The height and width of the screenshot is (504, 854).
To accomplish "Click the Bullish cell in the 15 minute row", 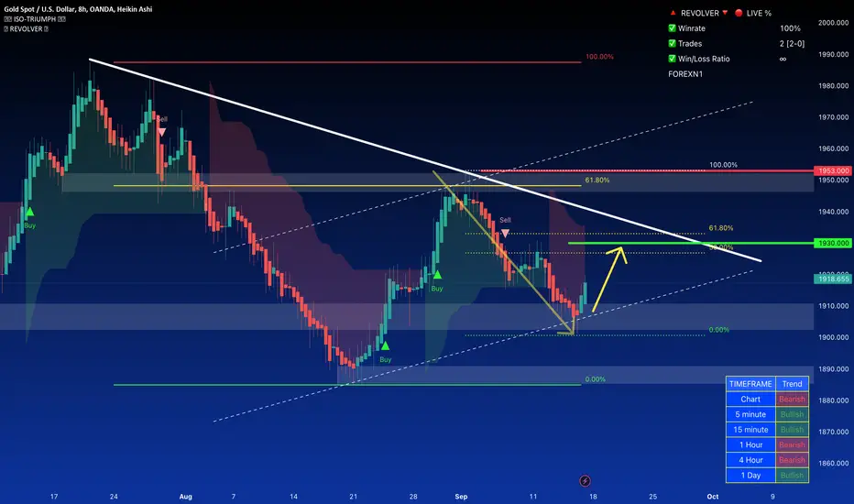I will point(792,430).
